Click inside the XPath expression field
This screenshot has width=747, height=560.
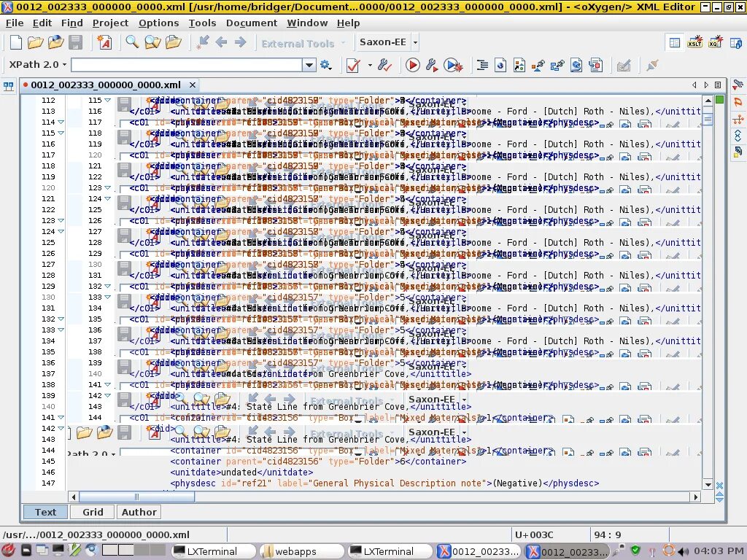[186, 65]
